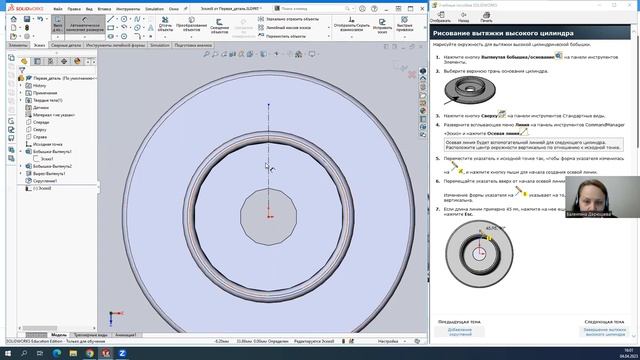Click the Save document icon
Screen dimensions: 640x360
click(x=27, y=19)
